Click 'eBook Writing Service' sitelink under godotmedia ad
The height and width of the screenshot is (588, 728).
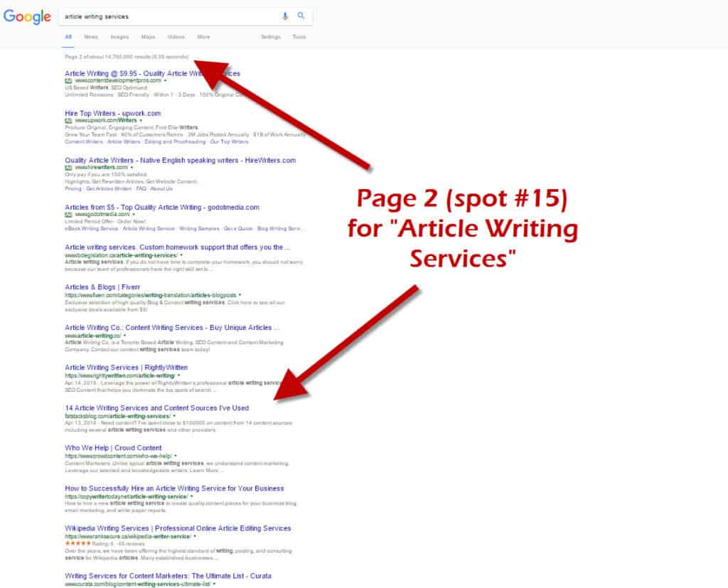click(92, 228)
